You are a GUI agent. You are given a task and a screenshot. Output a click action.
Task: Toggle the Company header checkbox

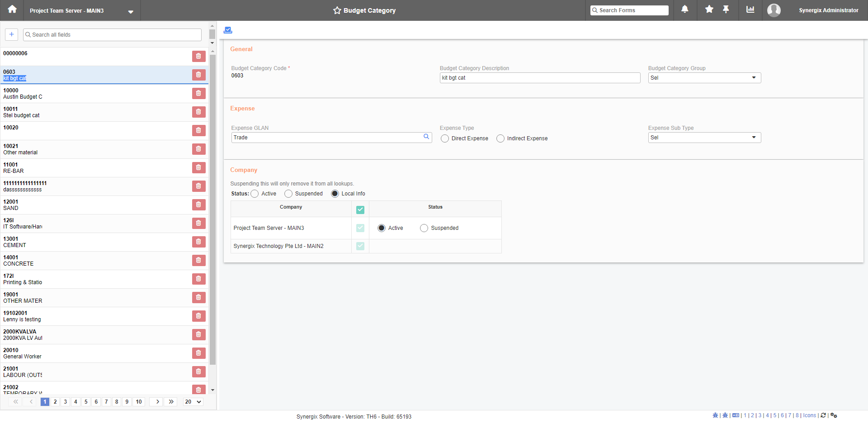click(360, 210)
